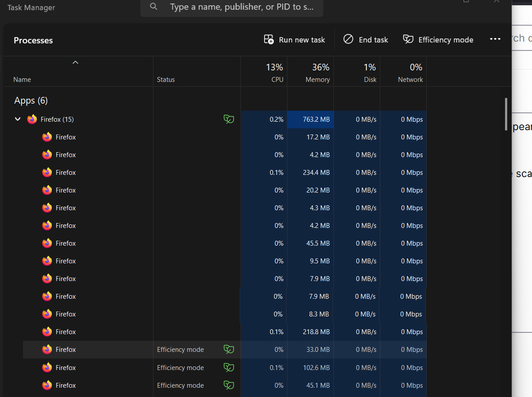Click the search input field
The image size is (532, 397).
(x=241, y=7)
